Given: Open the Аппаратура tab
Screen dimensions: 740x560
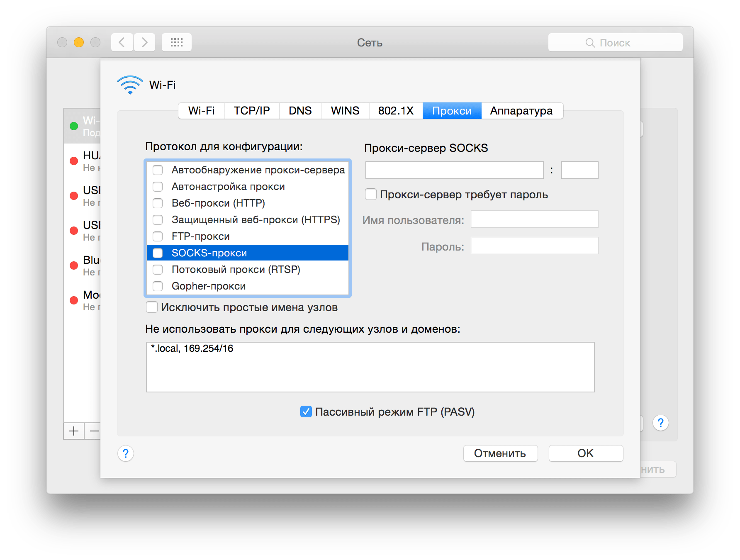Looking at the screenshot, I should click(521, 110).
